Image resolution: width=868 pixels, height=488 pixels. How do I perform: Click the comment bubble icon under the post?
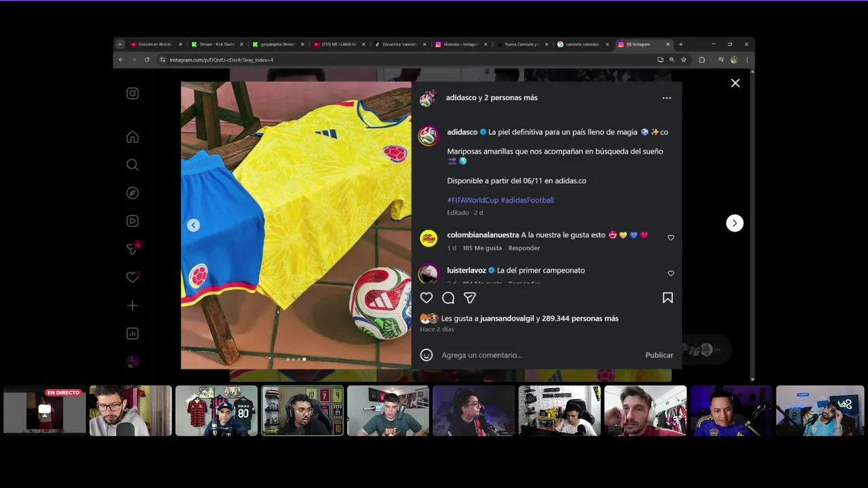pos(448,298)
